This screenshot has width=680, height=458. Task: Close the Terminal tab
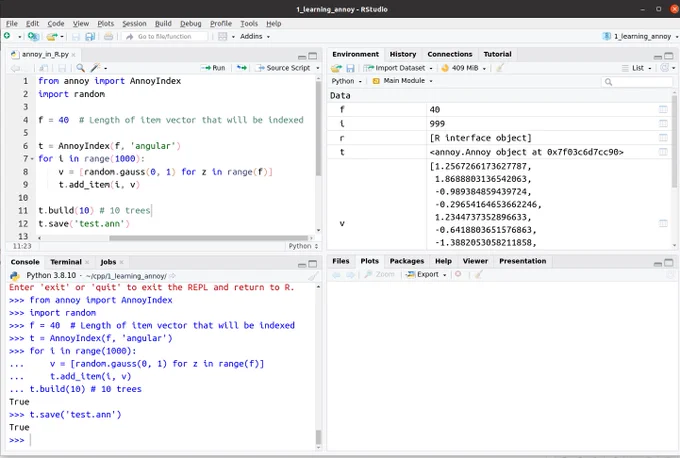87,262
